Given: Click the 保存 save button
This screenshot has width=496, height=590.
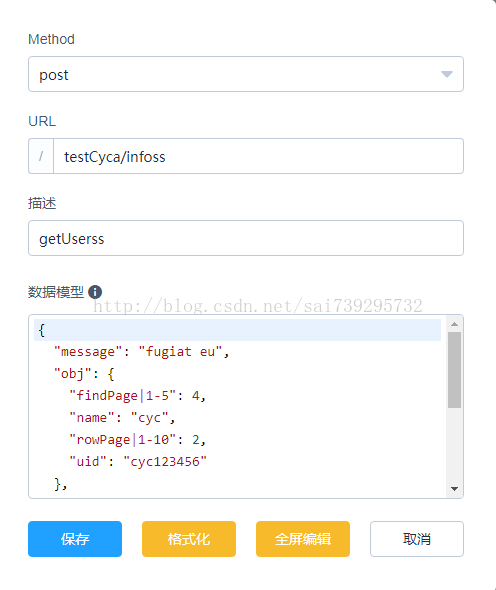Looking at the screenshot, I should coord(75,539).
